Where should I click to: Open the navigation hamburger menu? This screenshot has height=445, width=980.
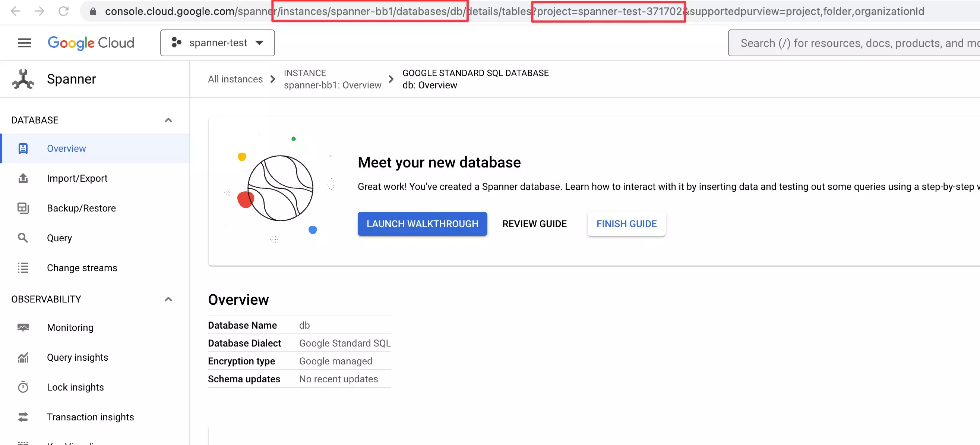pyautogui.click(x=24, y=43)
